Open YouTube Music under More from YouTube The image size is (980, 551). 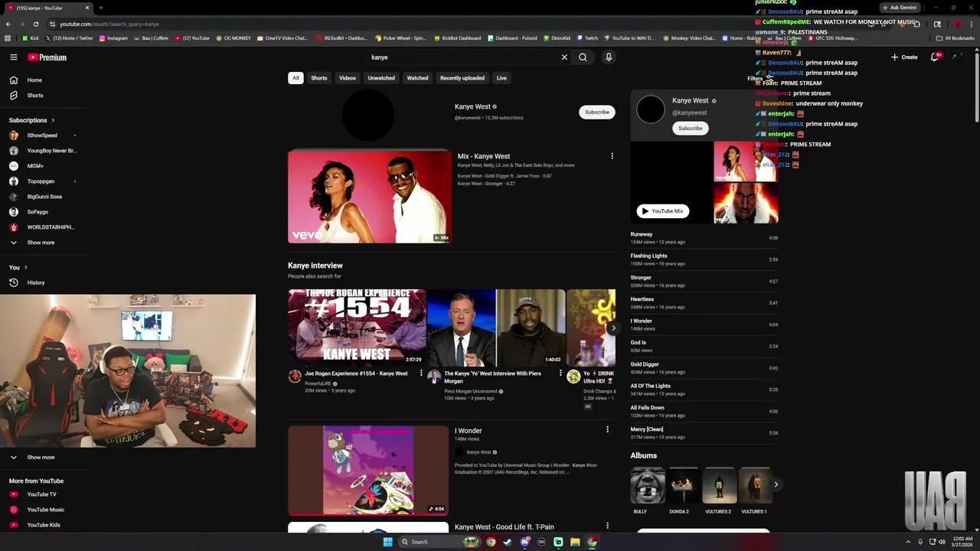pos(37,510)
